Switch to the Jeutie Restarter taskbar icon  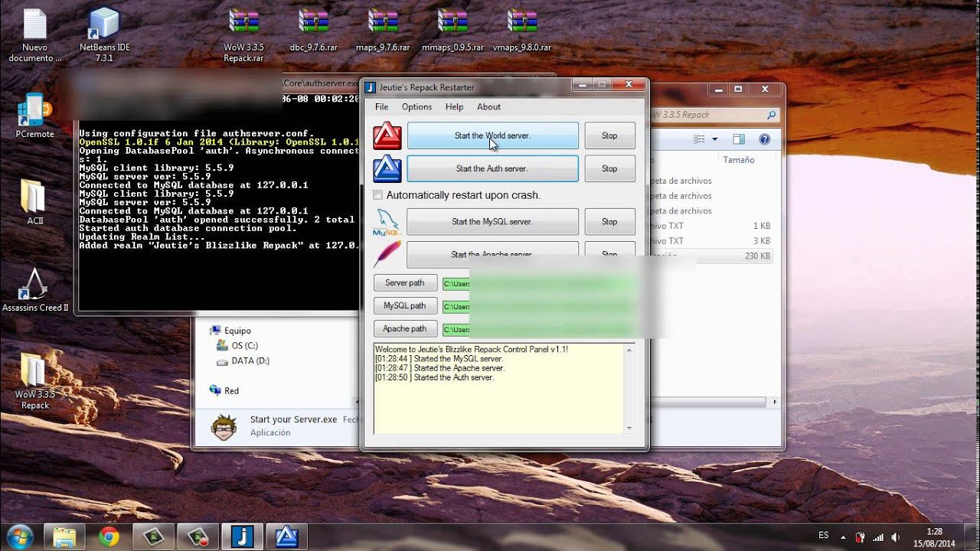pos(242,536)
